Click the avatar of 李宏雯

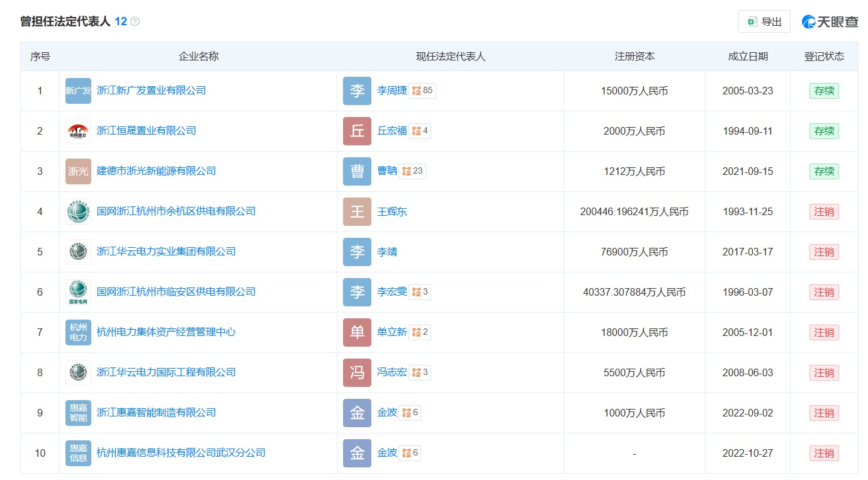(357, 292)
